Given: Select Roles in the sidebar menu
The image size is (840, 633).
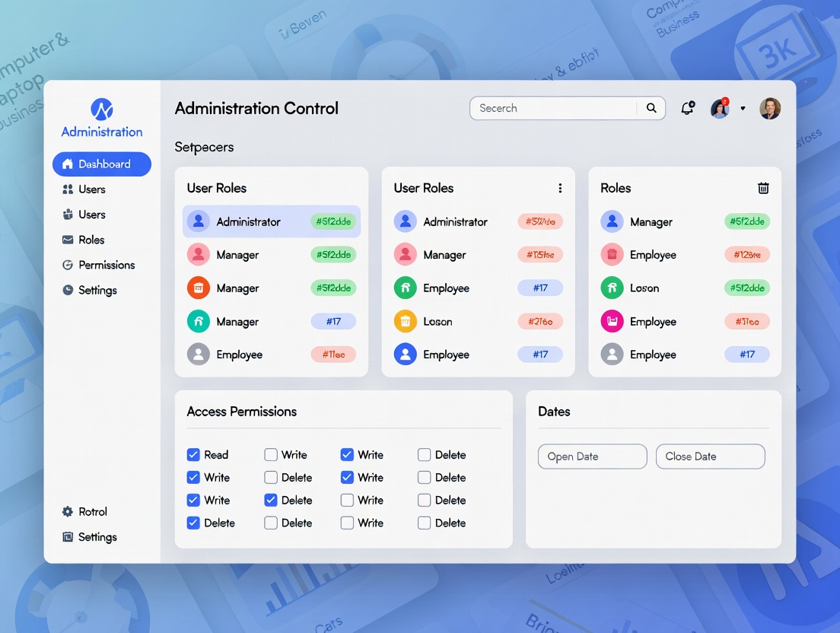Looking at the screenshot, I should point(91,240).
